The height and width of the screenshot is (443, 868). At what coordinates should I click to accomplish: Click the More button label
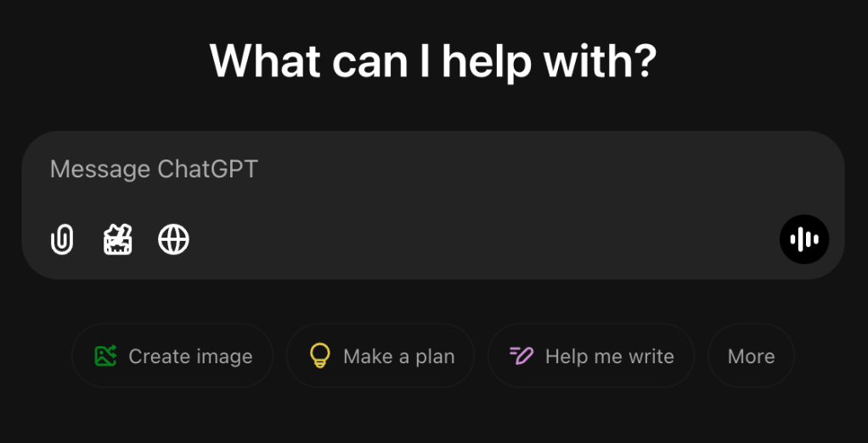coord(751,356)
